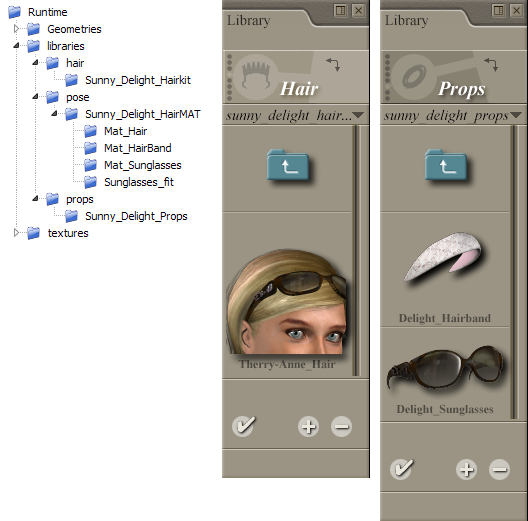
Task: Click the Hair category title text
Action: tap(299, 89)
